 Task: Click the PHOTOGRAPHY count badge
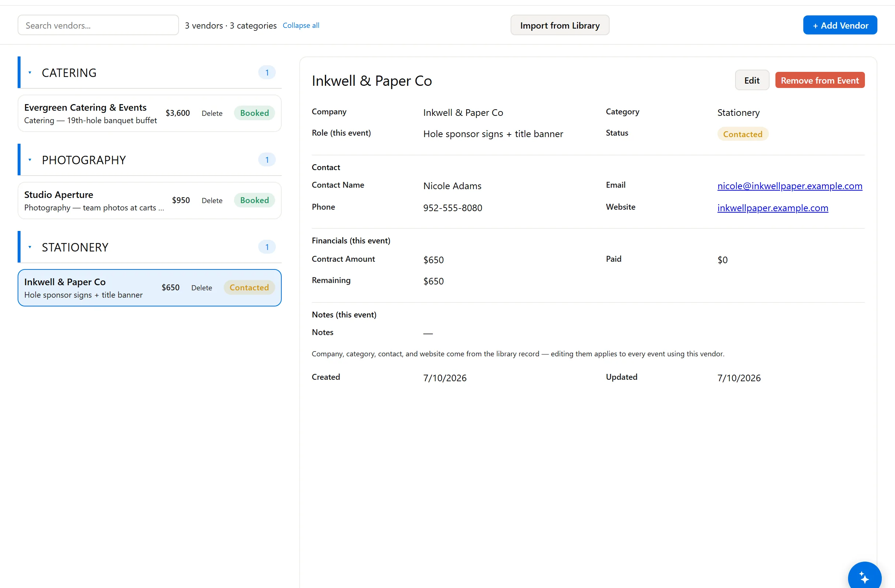pyautogui.click(x=267, y=159)
